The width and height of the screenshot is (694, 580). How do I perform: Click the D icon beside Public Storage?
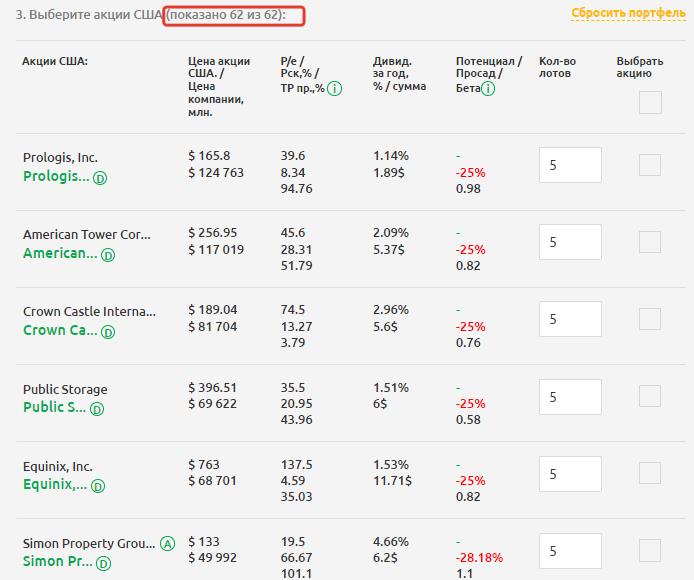pos(97,409)
